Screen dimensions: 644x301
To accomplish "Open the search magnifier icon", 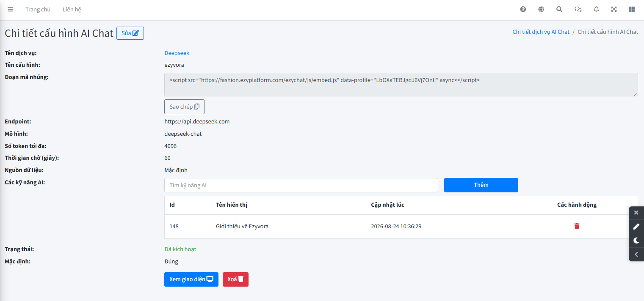I will [x=559, y=9].
